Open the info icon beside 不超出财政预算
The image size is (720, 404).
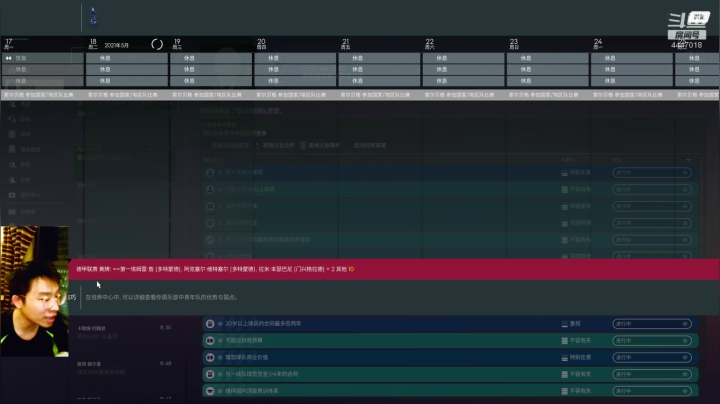pos(220,341)
